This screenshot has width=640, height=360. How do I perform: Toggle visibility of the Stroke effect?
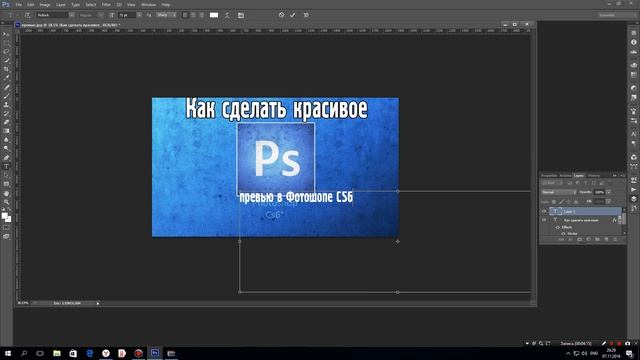pos(563,233)
